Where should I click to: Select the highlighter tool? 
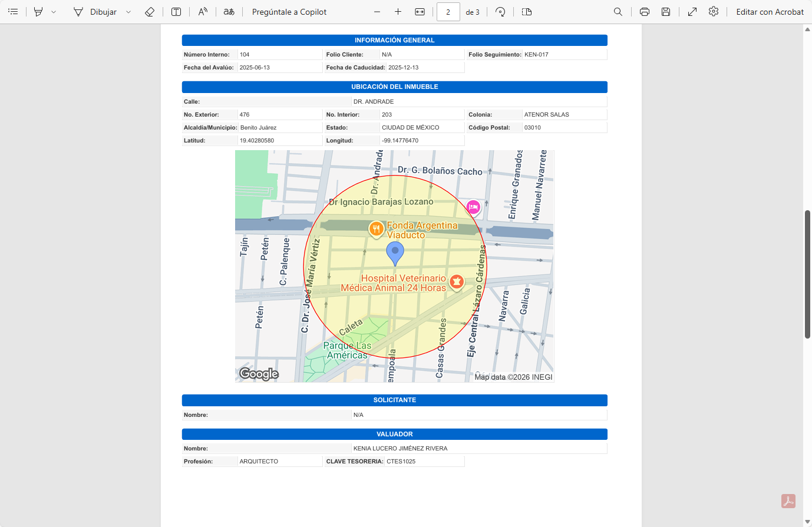pyautogui.click(x=38, y=12)
